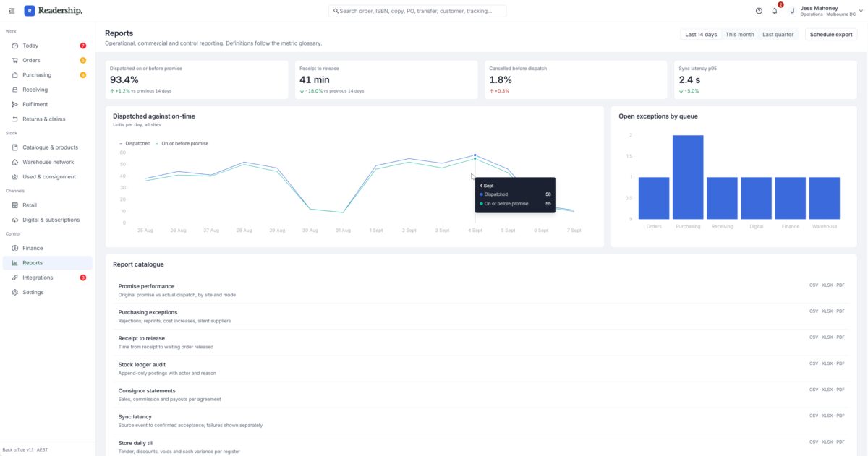This screenshot has height=456, width=868.
Task: Open the Sync latency report row
Action: 481,421
